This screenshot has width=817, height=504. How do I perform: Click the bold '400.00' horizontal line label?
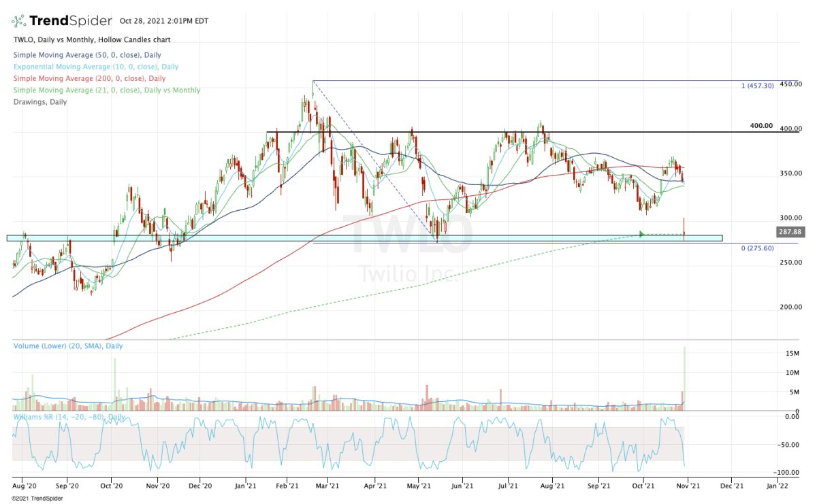click(x=763, y=126)
